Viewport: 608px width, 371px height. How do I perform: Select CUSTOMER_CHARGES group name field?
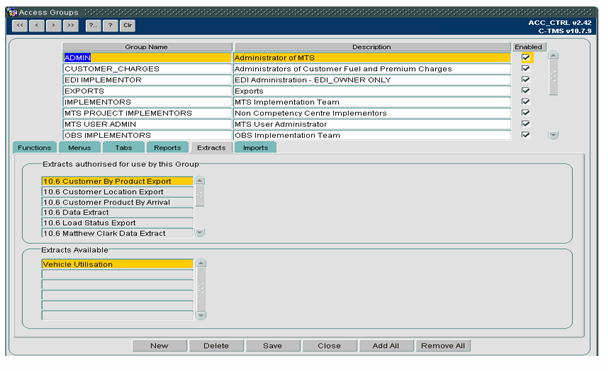coord(147,69)
